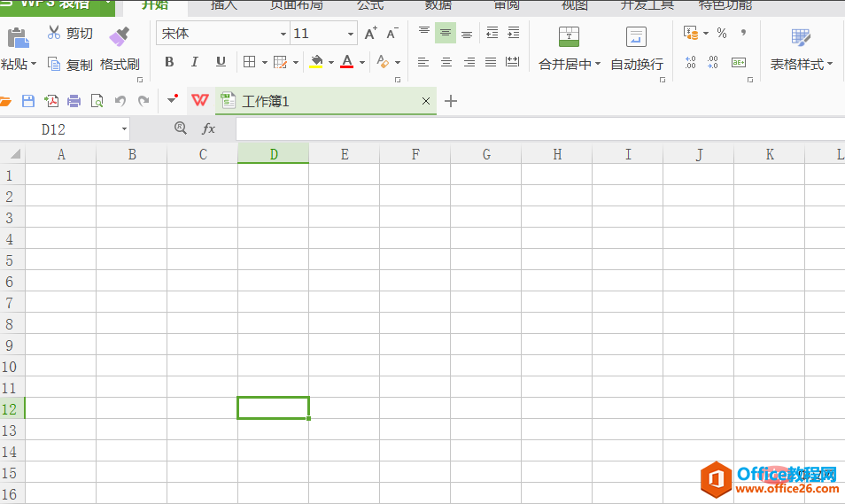This screenshot has height=504, width=845.
Task: Align text to top of cell
Action: [424, 33]
